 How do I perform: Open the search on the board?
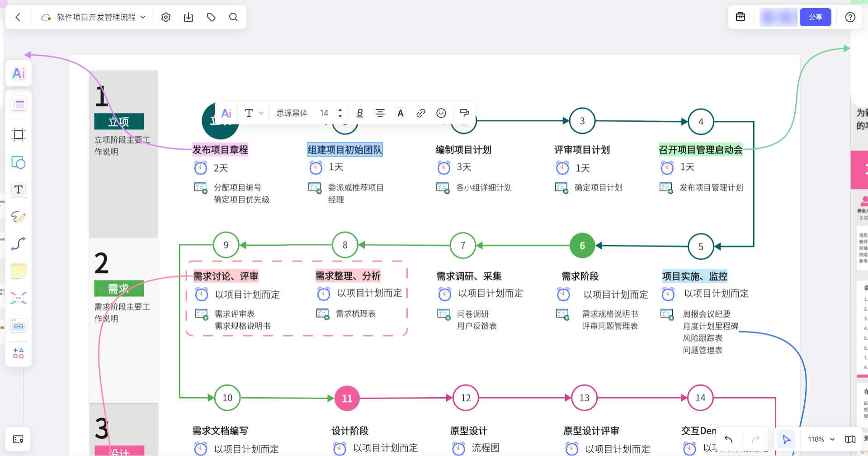coord(233,17)
